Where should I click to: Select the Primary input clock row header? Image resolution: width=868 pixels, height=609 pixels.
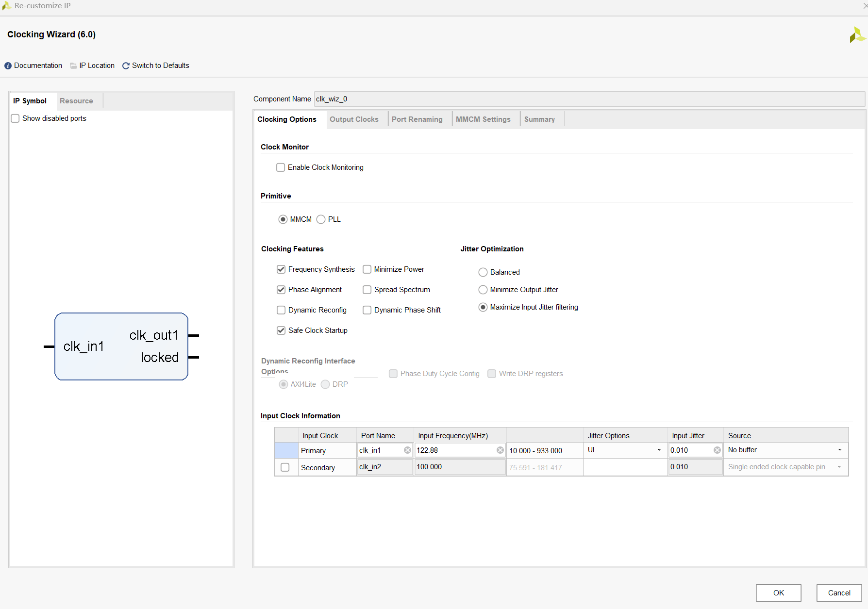point(286,450)
